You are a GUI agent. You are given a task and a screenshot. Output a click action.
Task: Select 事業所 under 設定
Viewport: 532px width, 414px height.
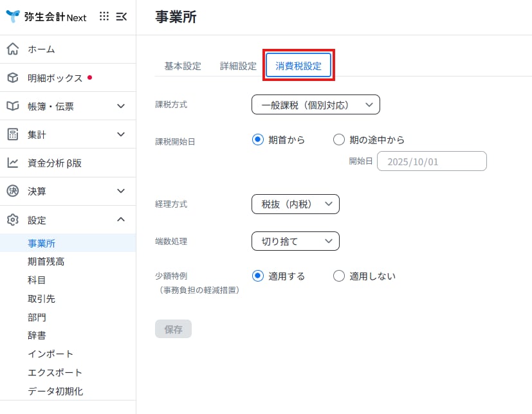68,243
